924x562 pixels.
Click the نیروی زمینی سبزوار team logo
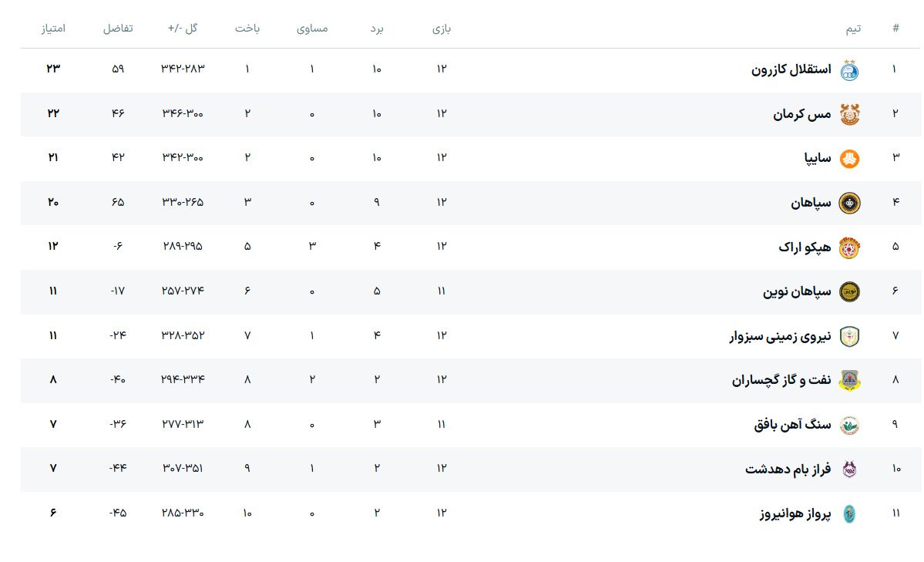(849, 336)
